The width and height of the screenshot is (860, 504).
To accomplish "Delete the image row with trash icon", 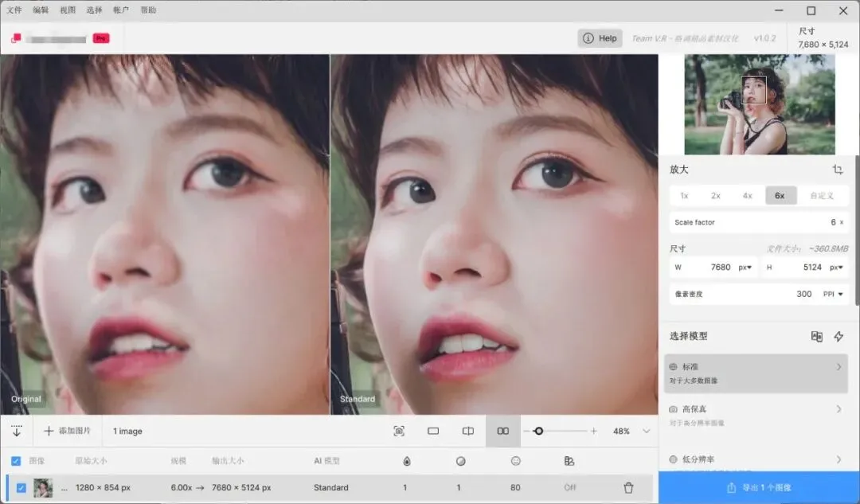I will 628,487.
